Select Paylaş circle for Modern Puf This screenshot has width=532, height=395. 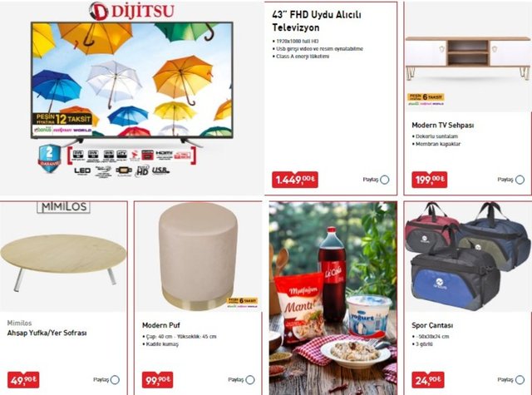coord(250,380)
